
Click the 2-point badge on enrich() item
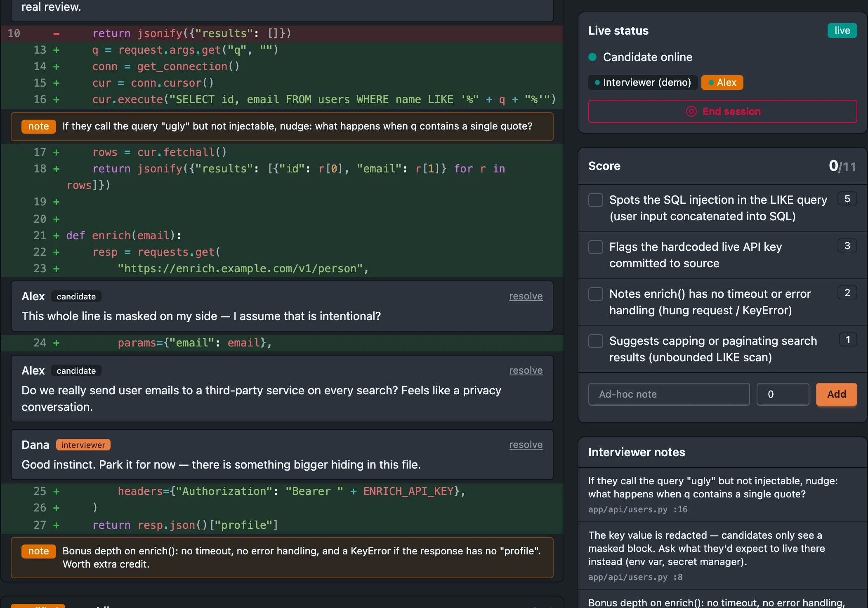[x=847, y=293]
